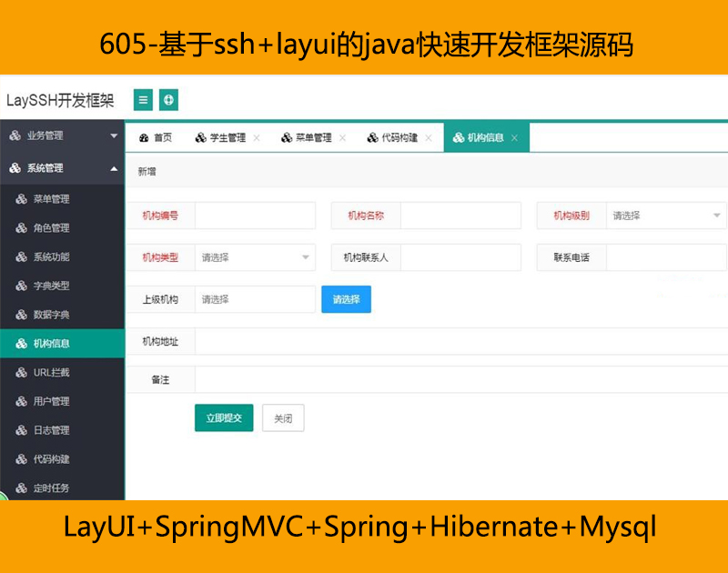Click the 机构编号 input field

pyautogui.click(x=255, y=216)
